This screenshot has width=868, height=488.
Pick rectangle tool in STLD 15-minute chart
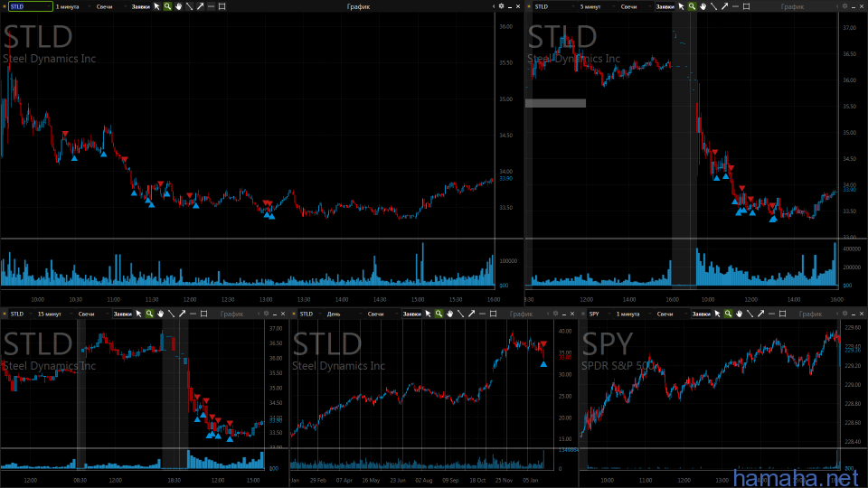click(203, 314)
